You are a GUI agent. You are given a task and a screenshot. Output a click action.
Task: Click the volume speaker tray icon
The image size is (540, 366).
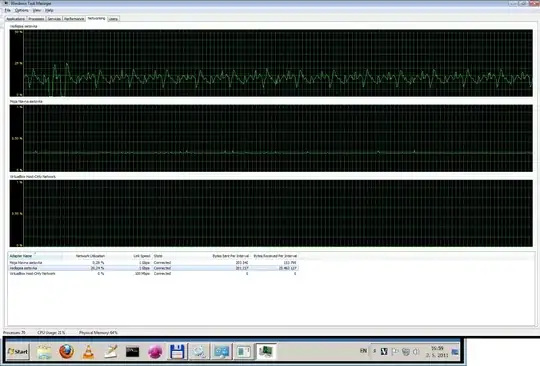point(416,352)
